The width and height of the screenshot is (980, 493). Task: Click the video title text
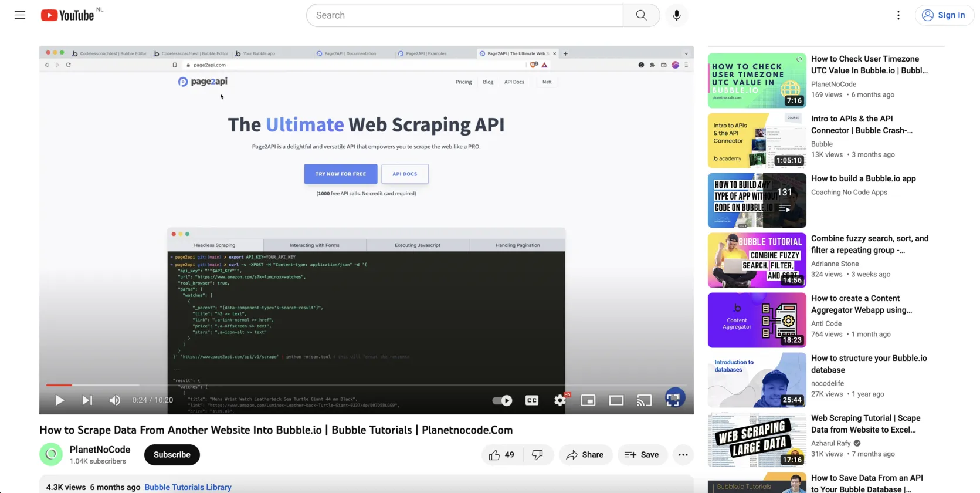click(x=276, y=430)
